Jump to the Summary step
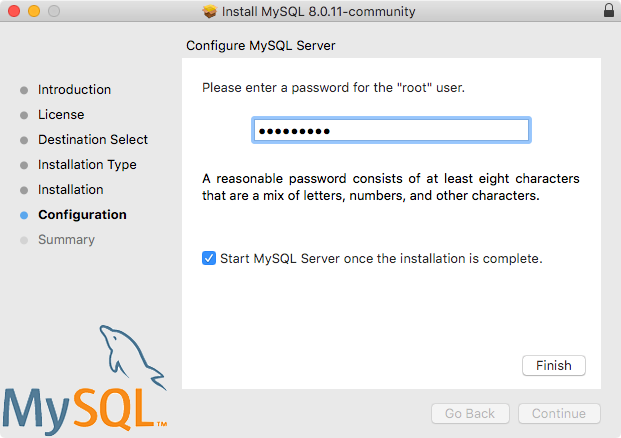The width and height of the screenshot is (621, 438). click(x=66, y=240)
